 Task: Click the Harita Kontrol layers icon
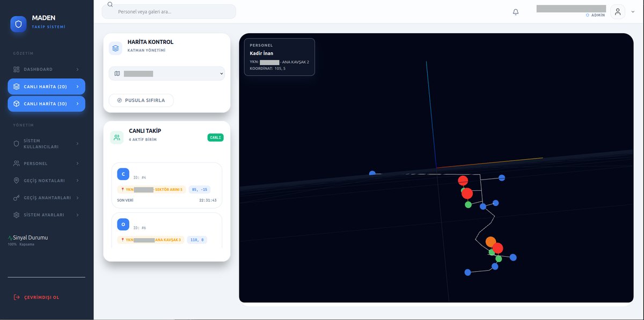click(x=115, y=48)
